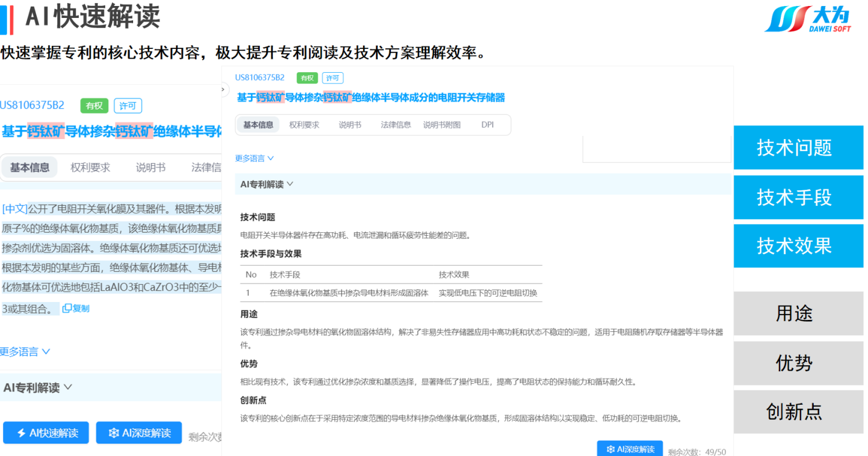Select the blue 技术问题 block
Screen dimensions: 868x456
click(x=798, y=147)
